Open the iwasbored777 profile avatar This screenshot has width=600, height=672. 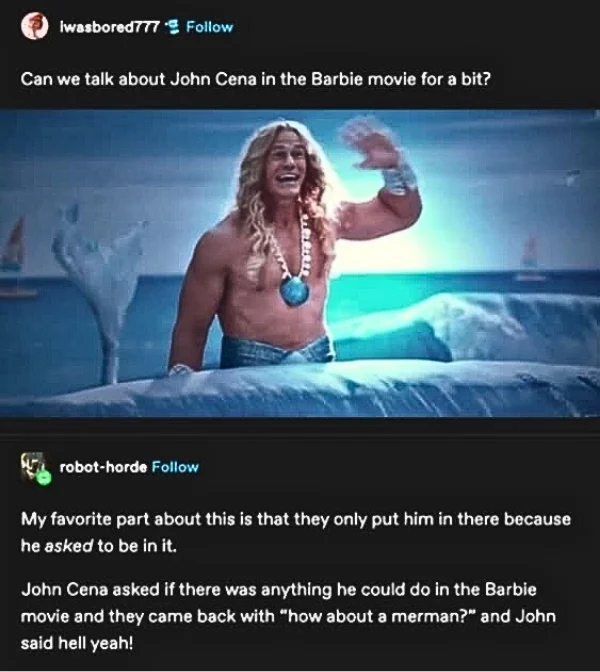tap(34, 26)
